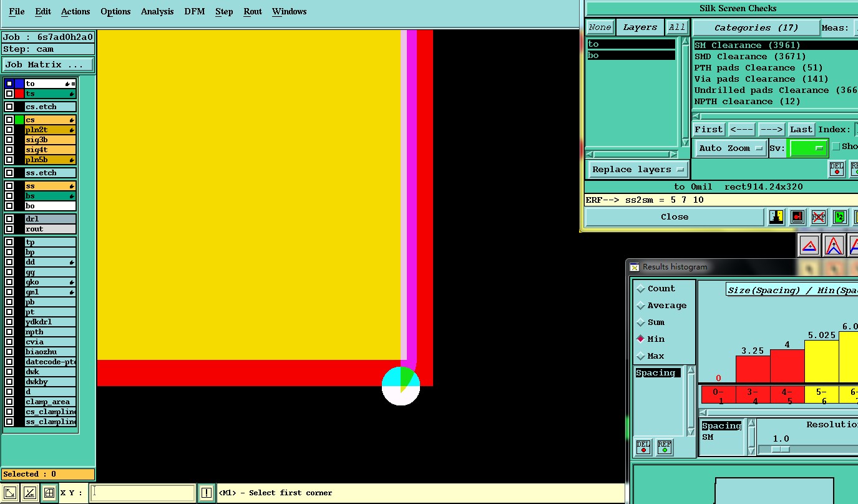Toggle the 'sig3b' layer display checkbox
Viewport: 858px width, 504px height.
pyautogui.click(x=9, y=140)
